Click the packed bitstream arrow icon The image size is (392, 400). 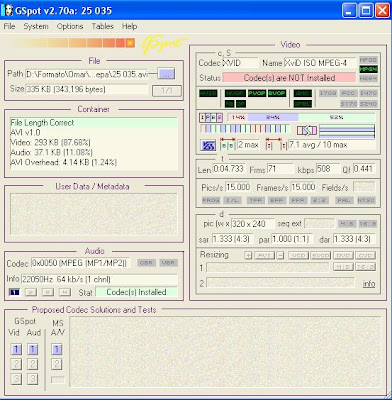pos(307,131)
